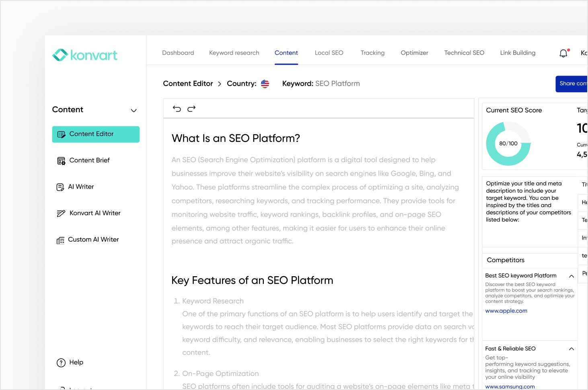Viewport: 588px width, 390px height.
Task: Open Custom AI Writer tool
Action: (93, 240)
